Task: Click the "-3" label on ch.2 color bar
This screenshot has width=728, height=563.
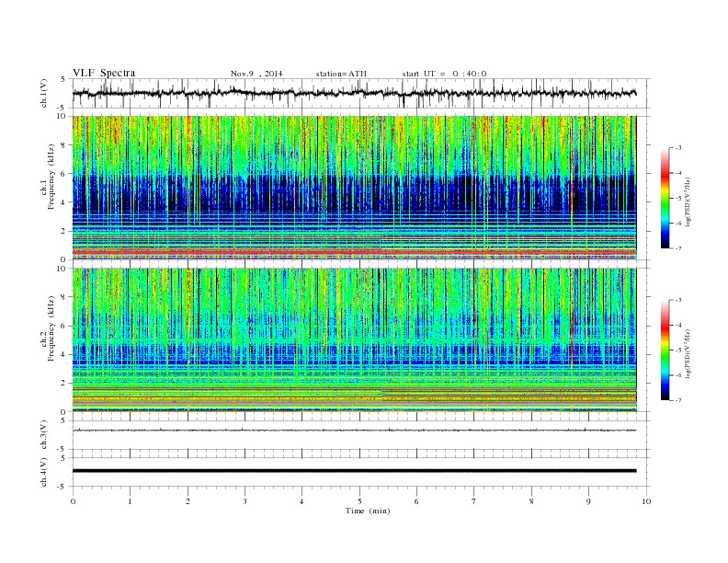Action: (x=678, y=300)
